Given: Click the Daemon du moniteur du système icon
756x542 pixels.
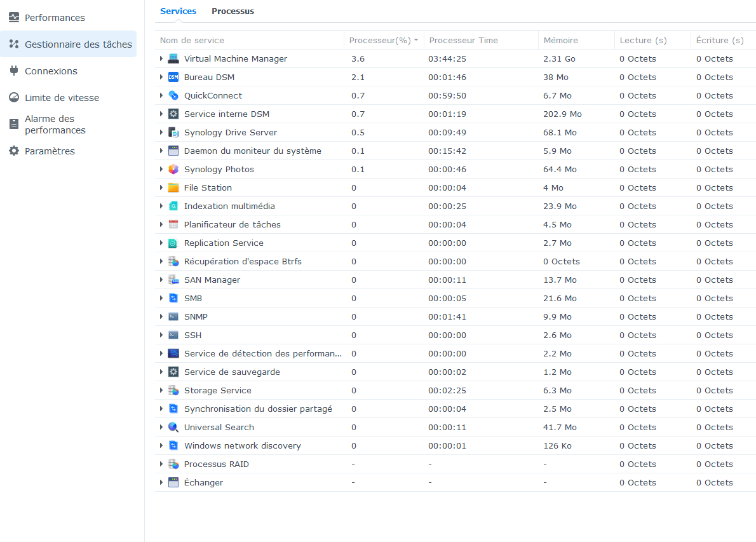Looking at the screenshot, I should pyautogui.click(x=173, y=151).
